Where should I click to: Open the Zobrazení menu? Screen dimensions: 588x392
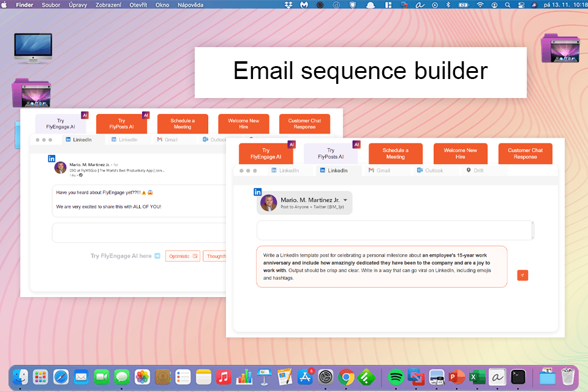pos(108,5)
